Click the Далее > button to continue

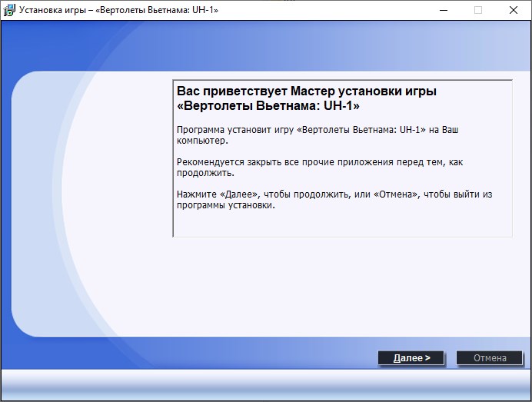point(411,358)
